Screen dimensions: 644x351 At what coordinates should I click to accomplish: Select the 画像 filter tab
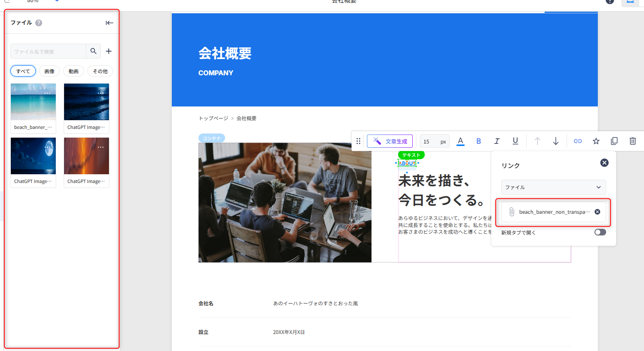50,71
